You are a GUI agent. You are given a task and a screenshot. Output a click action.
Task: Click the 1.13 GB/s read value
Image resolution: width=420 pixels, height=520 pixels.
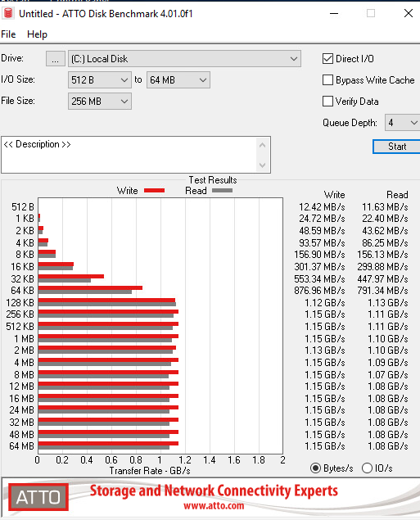387,303
